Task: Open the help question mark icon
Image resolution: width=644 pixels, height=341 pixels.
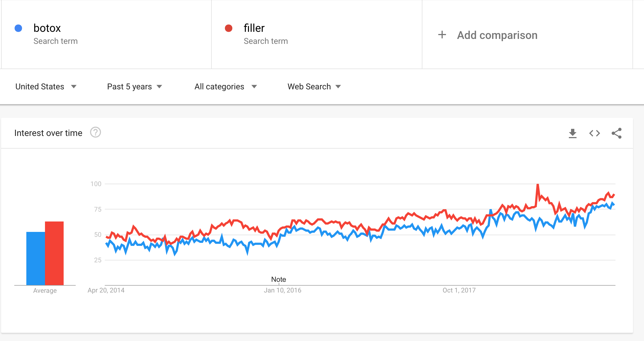Action: pyautogui.click(x=95, y=133)
